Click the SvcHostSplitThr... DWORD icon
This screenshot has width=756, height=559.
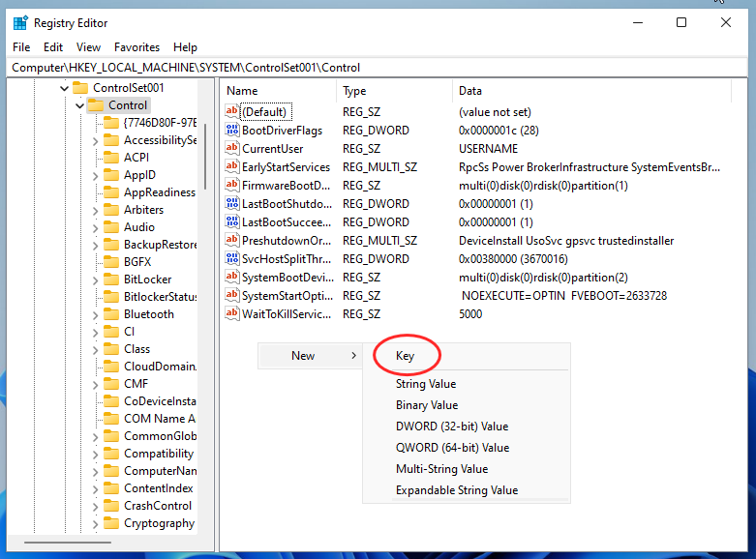[232, 259]
